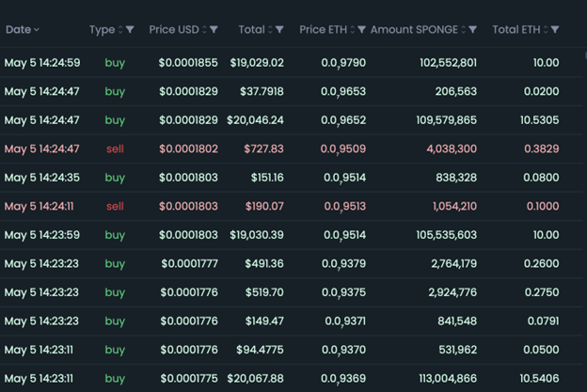The image size is (587, 392).
Task: Click the Total ETH filter funnel icon
Action: coord(559,30)
